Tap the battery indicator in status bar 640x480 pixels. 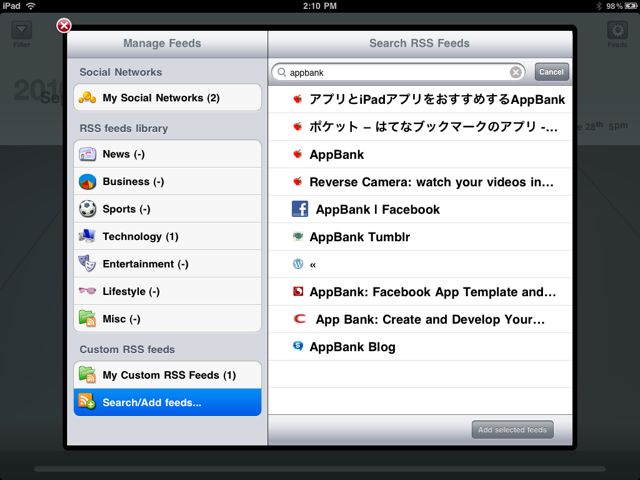(x=631, y=6)
